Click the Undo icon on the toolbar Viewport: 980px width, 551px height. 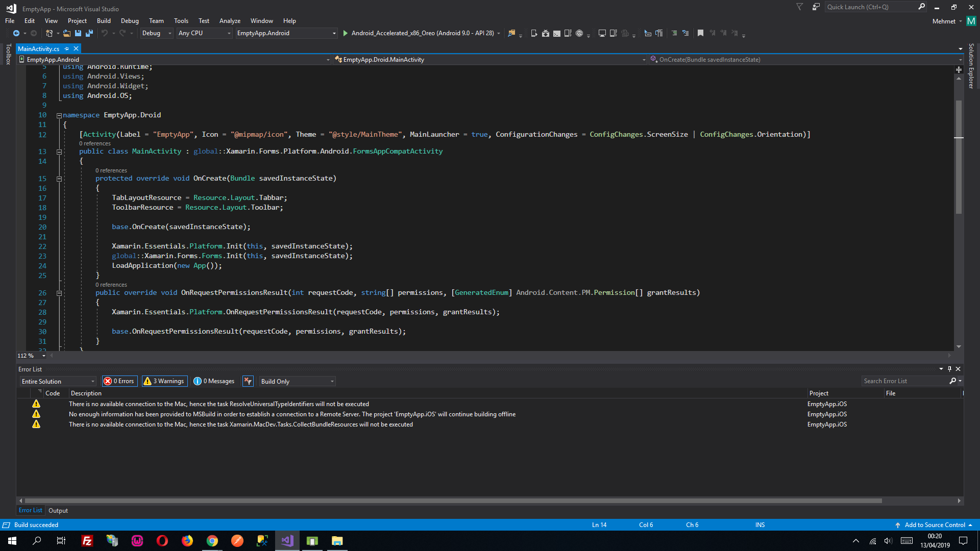pos(106,33)
